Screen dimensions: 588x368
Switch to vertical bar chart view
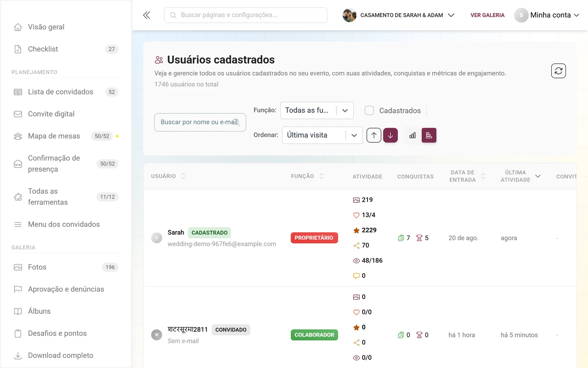point(412,135)
